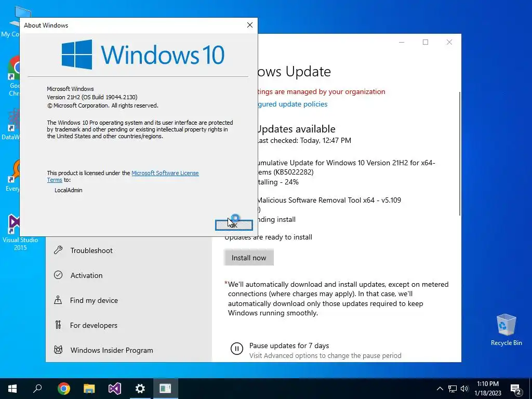Screen dimensions: 532x399
Task: Click the Activation checkmark circle icon
Action: 58,275
